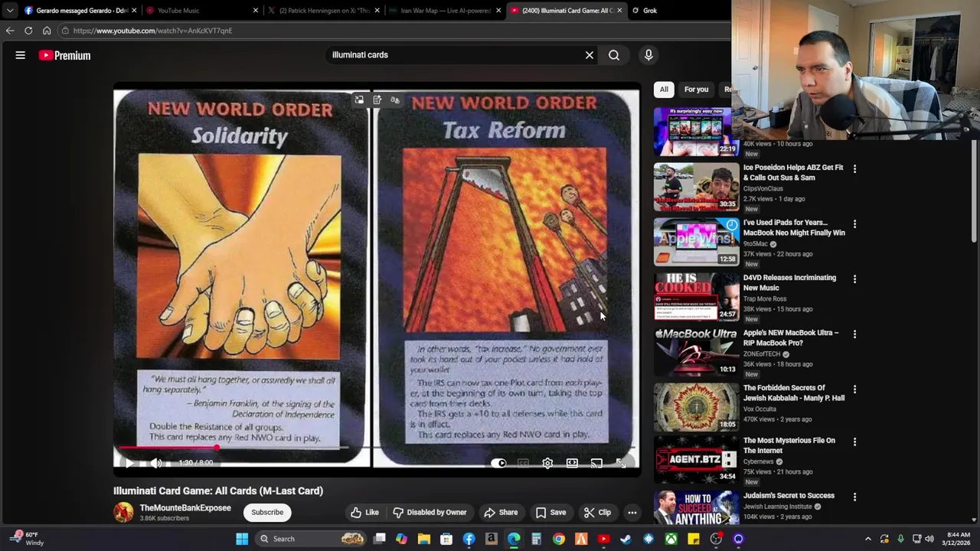This screenshot has width=980, height=551.
Task: Seek along the red video progress bar
Action: (377, 448)
